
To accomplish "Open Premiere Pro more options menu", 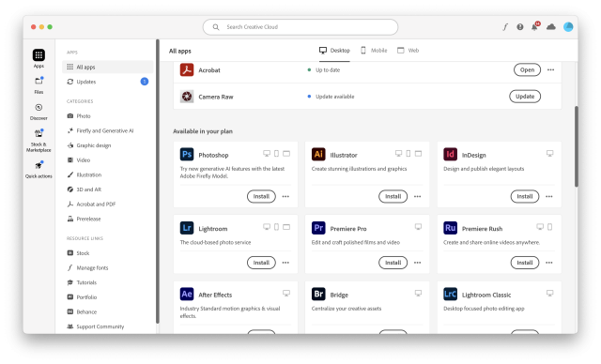I will pos(417,263).
